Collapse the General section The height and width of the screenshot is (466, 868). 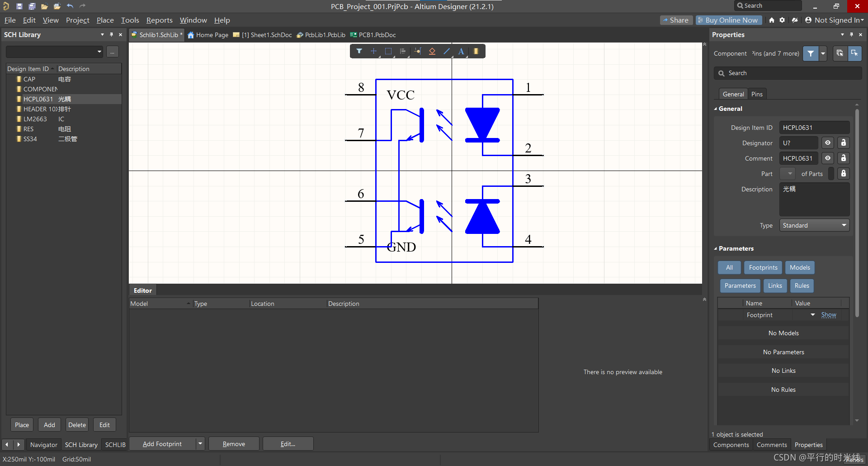tap(716, 109)
